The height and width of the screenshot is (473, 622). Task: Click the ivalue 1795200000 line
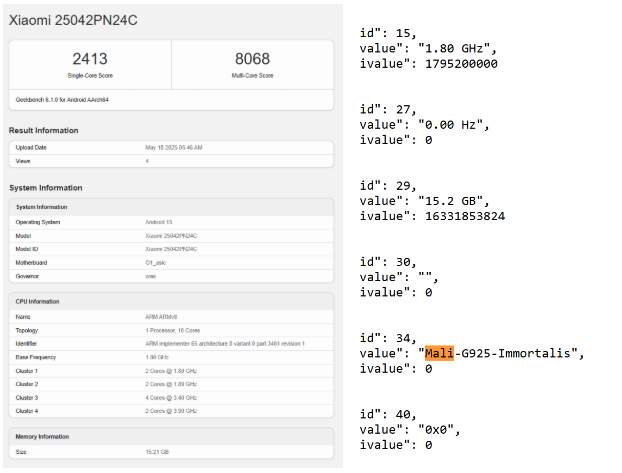pyautogui.click(x=428, y=63)
